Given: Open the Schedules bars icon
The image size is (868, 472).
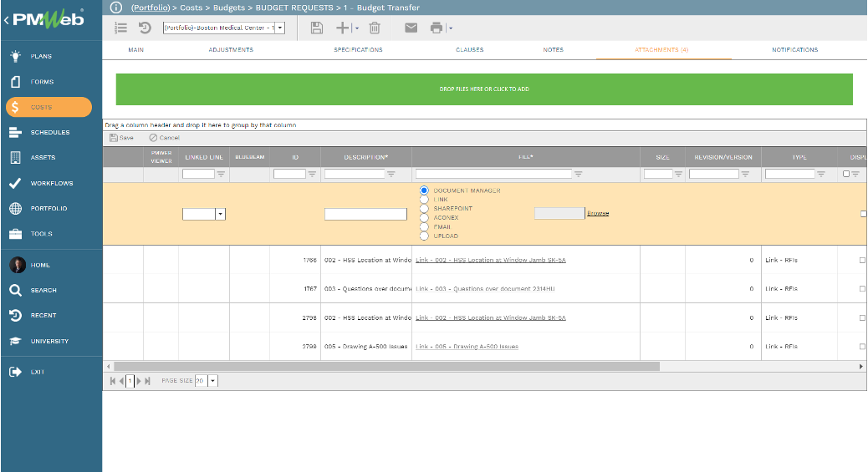Looking at the screenshot, I should [16, 132].
